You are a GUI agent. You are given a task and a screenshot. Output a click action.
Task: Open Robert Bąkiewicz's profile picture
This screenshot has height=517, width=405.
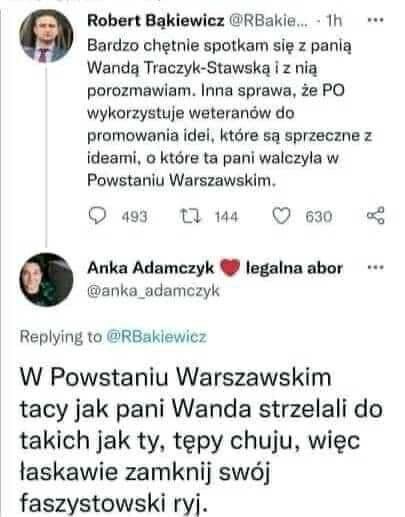pyautogui.click(x=46, y=36)
